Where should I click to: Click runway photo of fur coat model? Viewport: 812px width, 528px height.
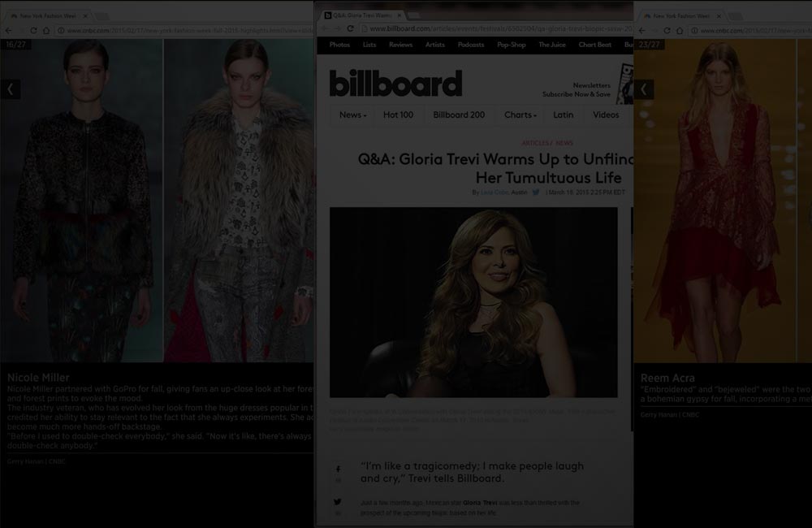[x=240, y=201]
